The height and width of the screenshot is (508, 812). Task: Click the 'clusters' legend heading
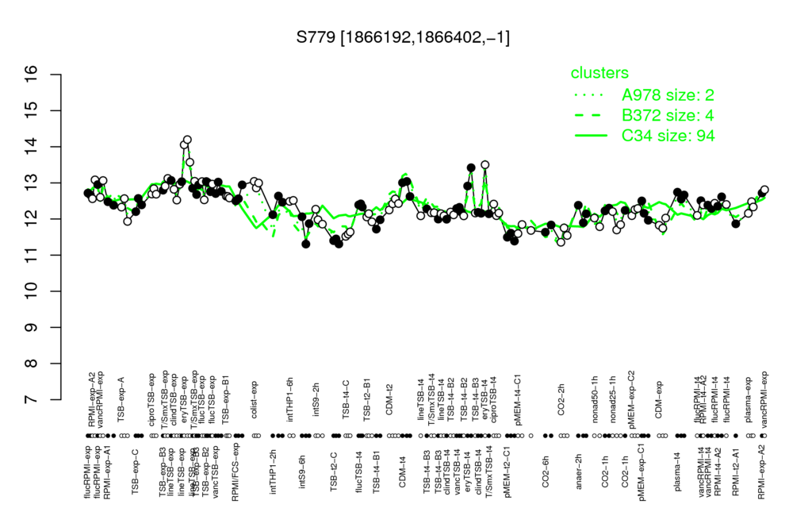(x=599, y=73)
